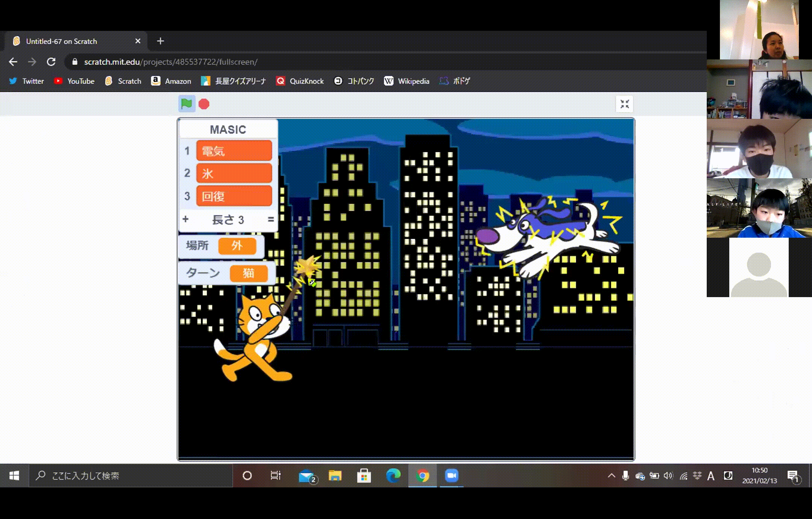Open the notification action center
The image size is (812, 519).
click(x=793, y=476)
